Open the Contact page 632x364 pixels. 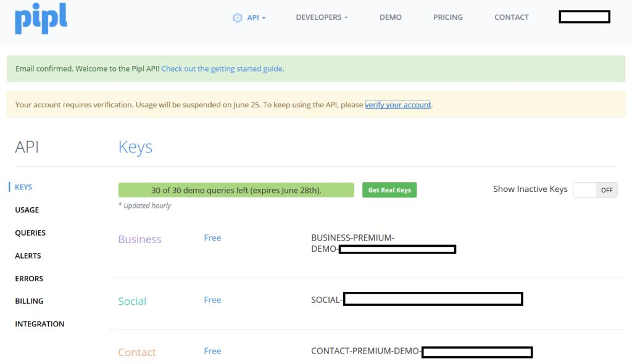coord(511,17)
